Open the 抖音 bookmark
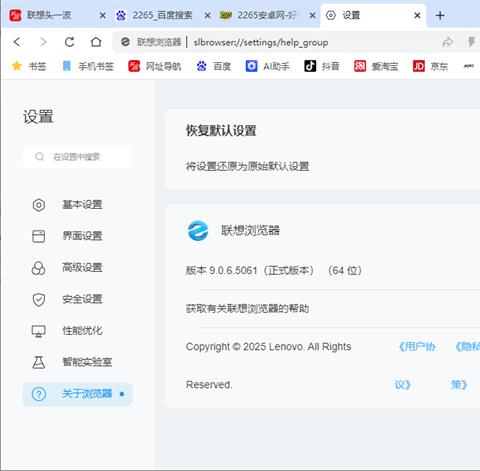This screenshot has height=471, width=480. [x=322, y=66]
